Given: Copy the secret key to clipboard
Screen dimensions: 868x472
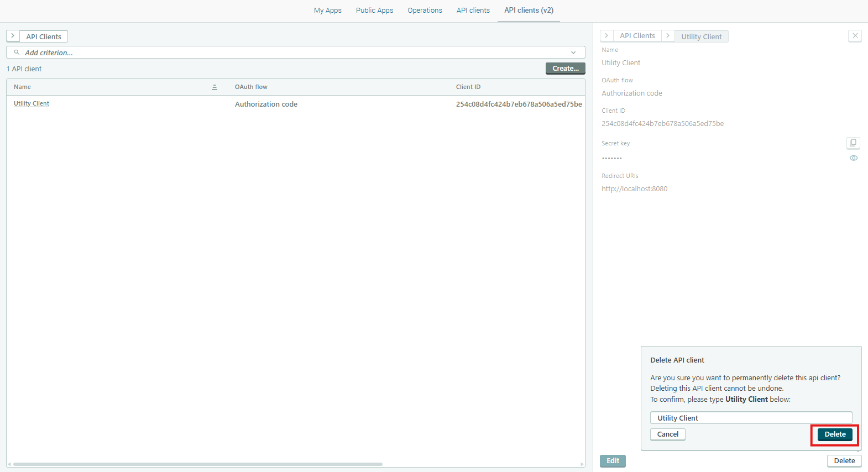Looking at the screenshot, I should [x=853, y=143].
